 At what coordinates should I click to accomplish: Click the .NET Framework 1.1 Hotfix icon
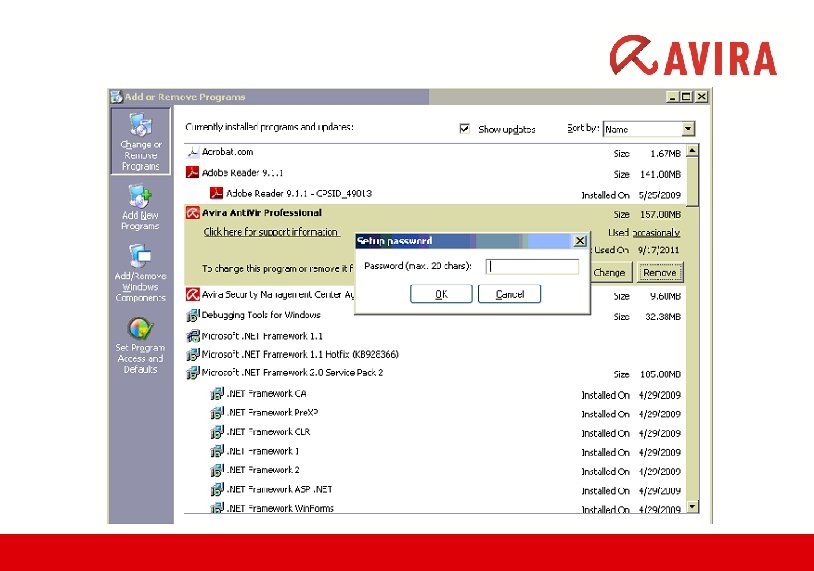[193, 355]
